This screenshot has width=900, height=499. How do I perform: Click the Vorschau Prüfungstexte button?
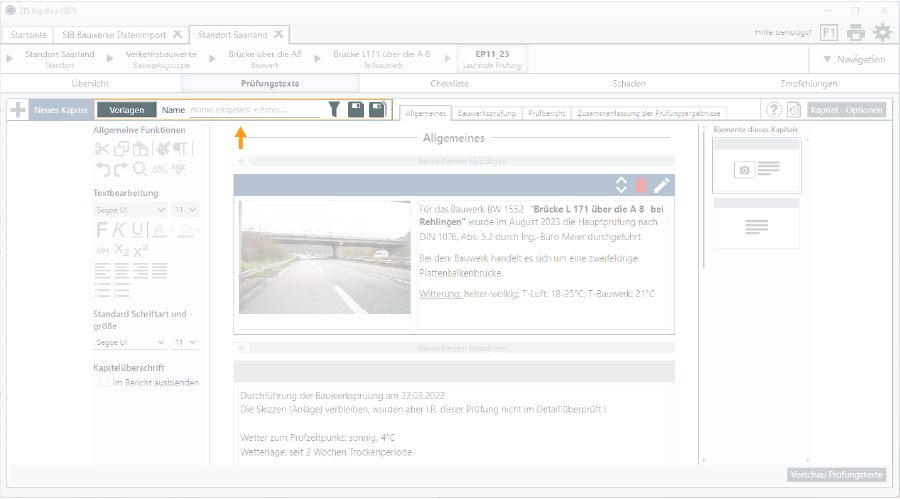[836, 474]
